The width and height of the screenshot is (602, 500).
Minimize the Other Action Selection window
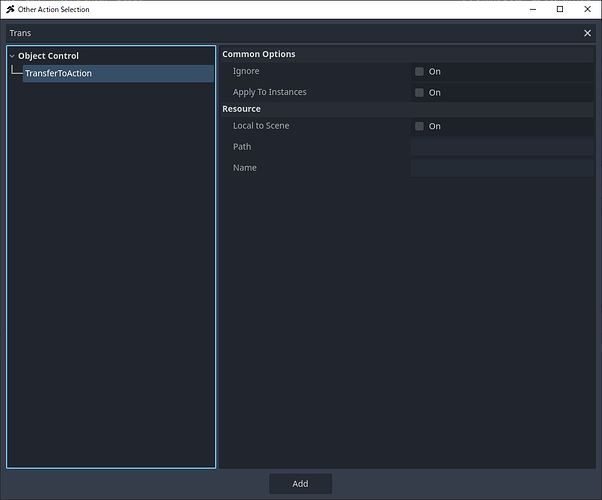point(531,9)
